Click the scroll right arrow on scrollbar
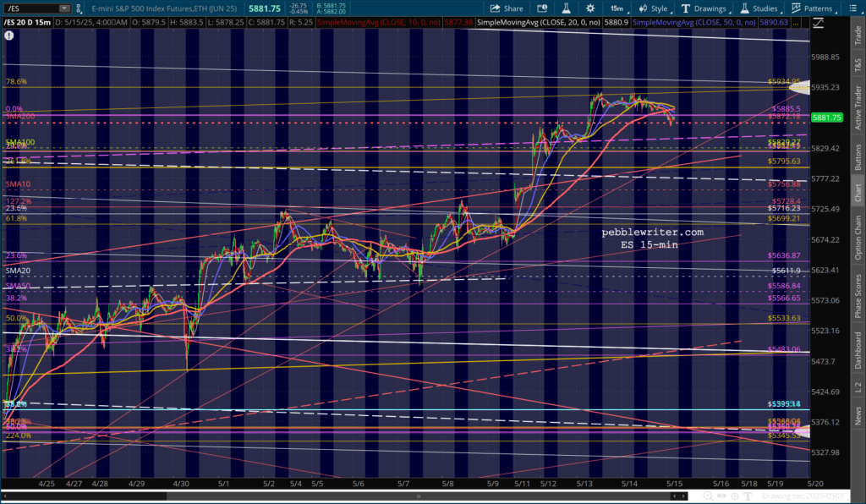This screenshot has width=866, height=504. [x=683, y=496]
